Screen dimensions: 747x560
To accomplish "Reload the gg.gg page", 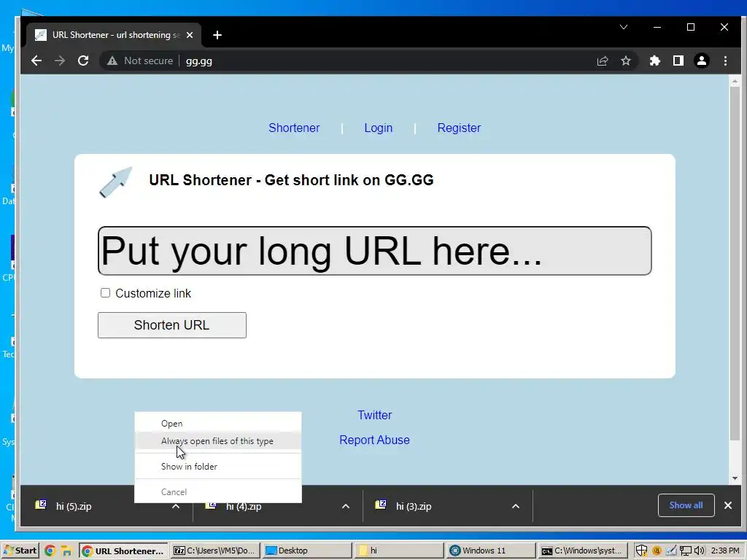I will 83,61.
